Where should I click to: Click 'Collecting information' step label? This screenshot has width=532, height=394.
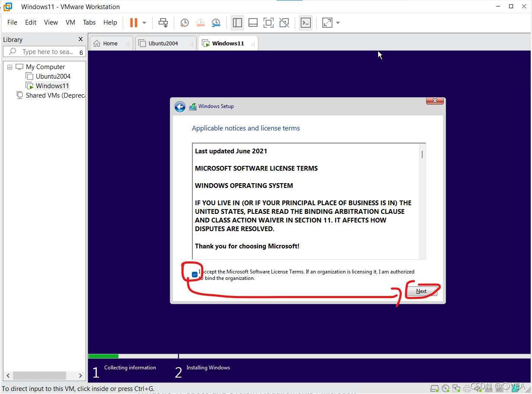point(130,368)
